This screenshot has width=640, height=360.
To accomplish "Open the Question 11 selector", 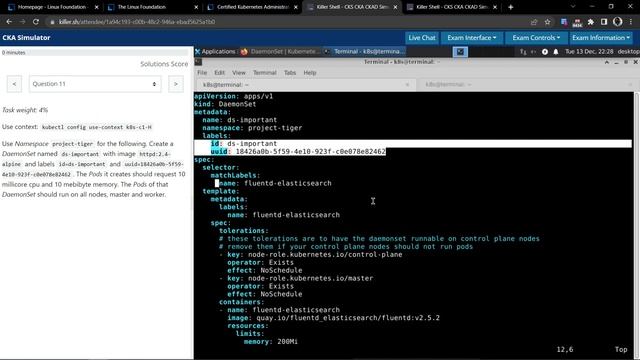I will coord(95,84).
